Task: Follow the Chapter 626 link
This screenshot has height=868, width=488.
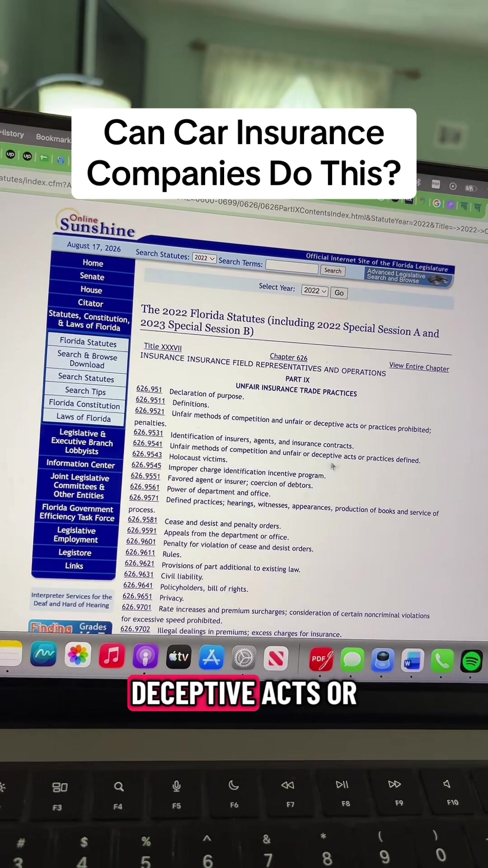Action: 289,357
